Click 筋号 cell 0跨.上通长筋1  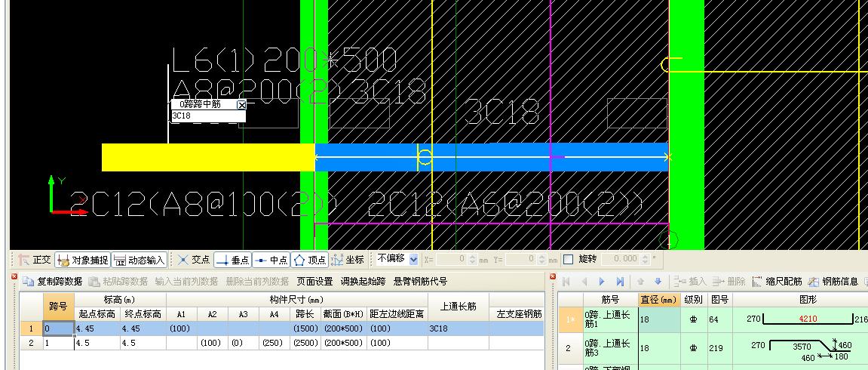point(611,319)
